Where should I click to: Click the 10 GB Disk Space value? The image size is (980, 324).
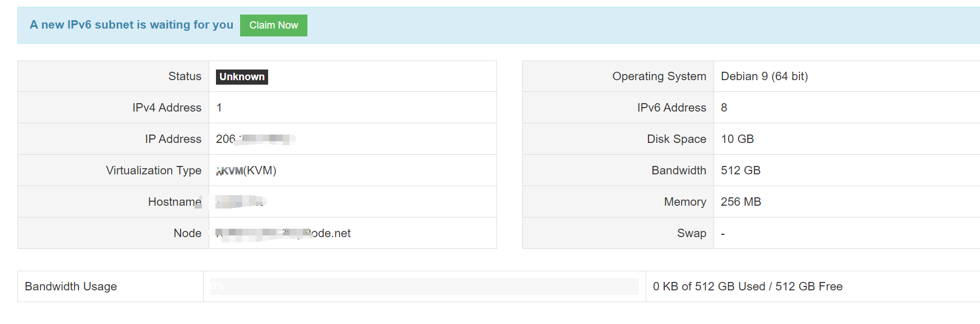(737, 139)
